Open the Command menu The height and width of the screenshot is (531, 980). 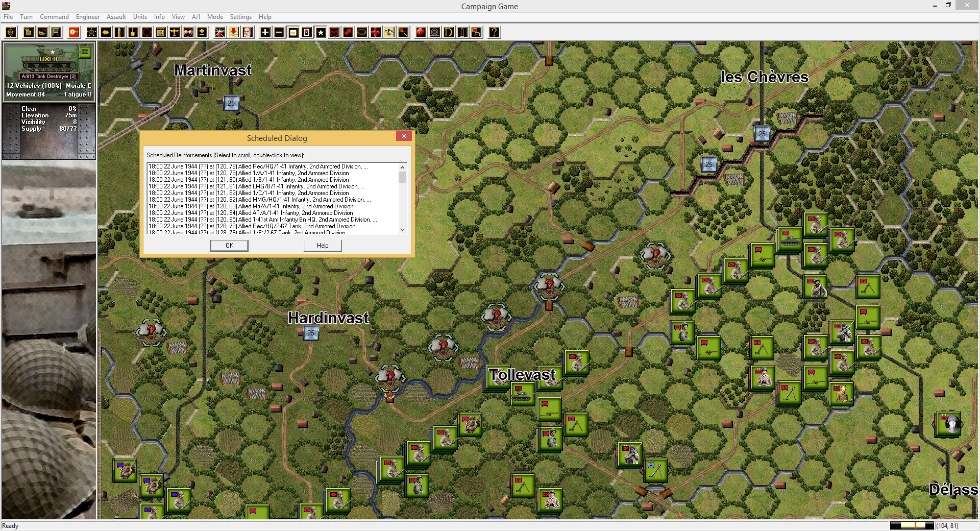coord(54,17)
